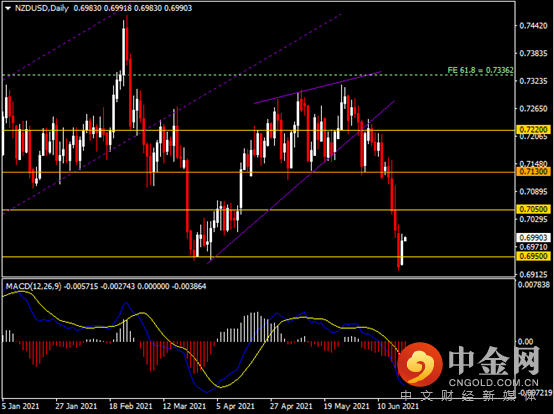Select the 27 Apr 2021 date marker
The width and height of the screenshot is (554, 414).
291,406
